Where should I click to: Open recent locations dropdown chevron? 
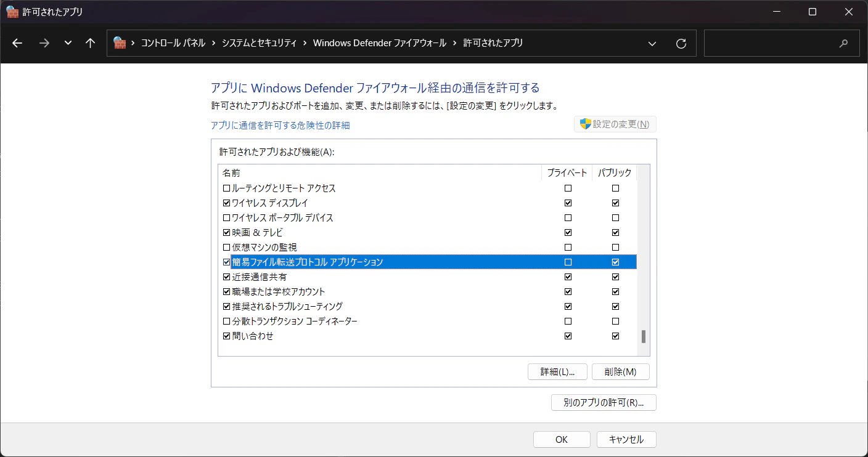[x=68, y=43]
